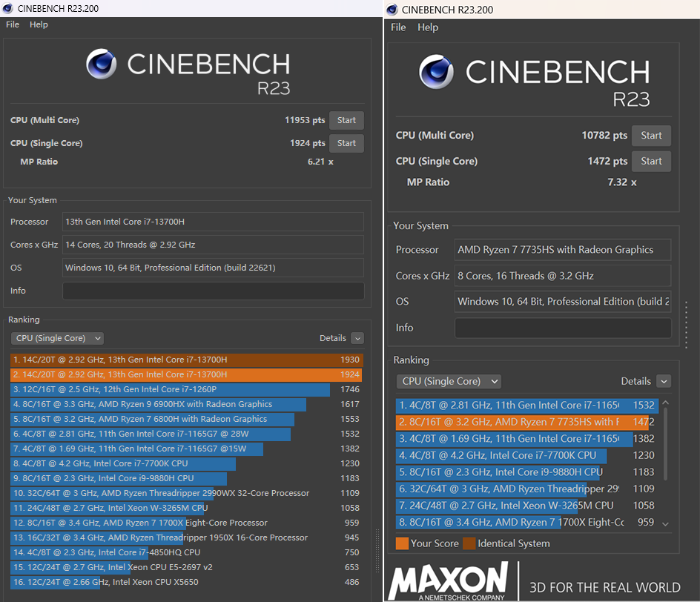Select the AMD Ryzen 9 6900HX ranking row

point(187,404)
